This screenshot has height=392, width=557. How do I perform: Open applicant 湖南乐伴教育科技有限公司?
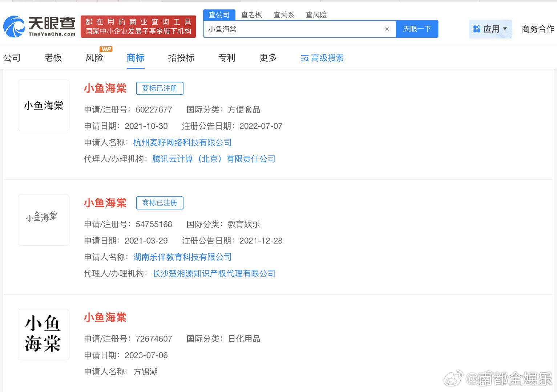pyautogui.click(x=182, y=257)
